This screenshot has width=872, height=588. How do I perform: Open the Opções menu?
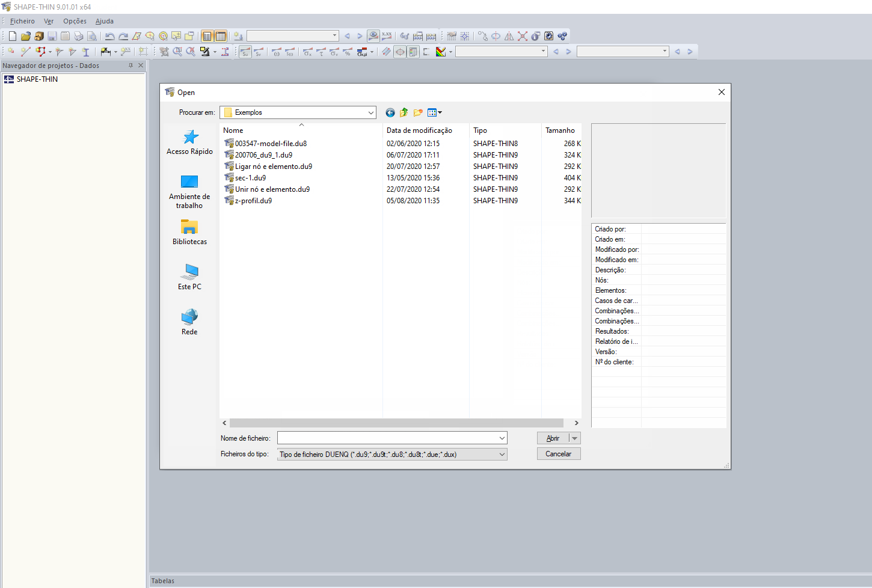tap(75, 21)
